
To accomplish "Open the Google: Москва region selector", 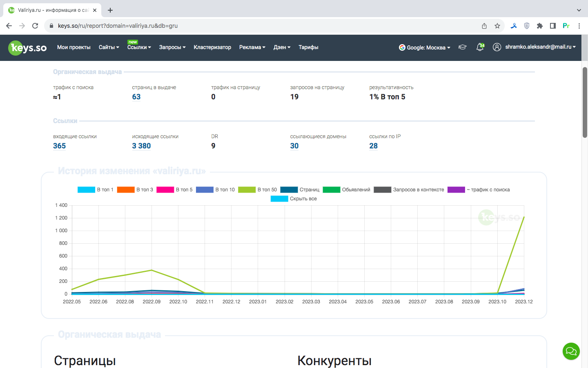I will point(425,47).
